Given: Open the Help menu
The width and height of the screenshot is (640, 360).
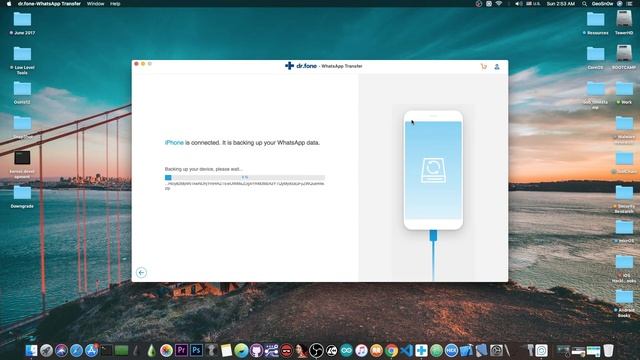Looking at the screenshot, I should (115, 4).
